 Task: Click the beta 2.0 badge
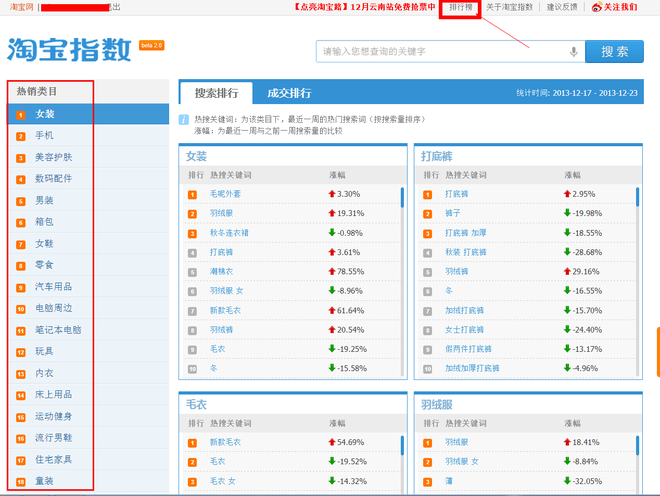pyautogui.click(x=152, y=45)
